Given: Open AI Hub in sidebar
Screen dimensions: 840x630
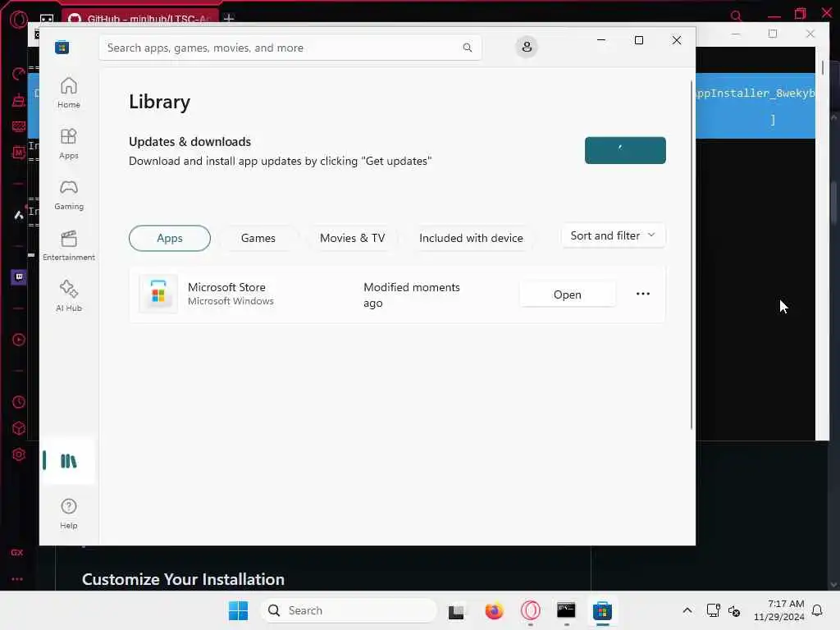Looking at the screenshot, I should [69, 296].
